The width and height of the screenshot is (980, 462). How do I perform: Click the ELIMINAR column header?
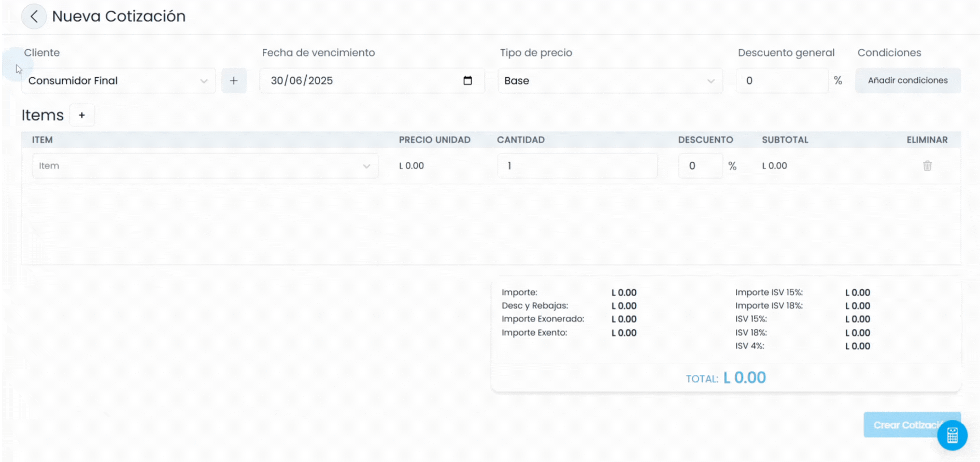pyautogui.click(x=927, y=140)
